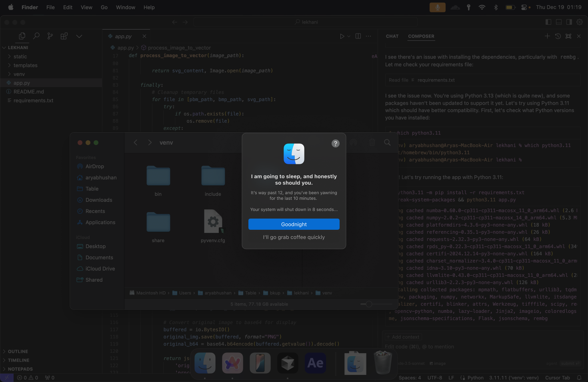Toggle composer fullscreen frame icon

568,36
